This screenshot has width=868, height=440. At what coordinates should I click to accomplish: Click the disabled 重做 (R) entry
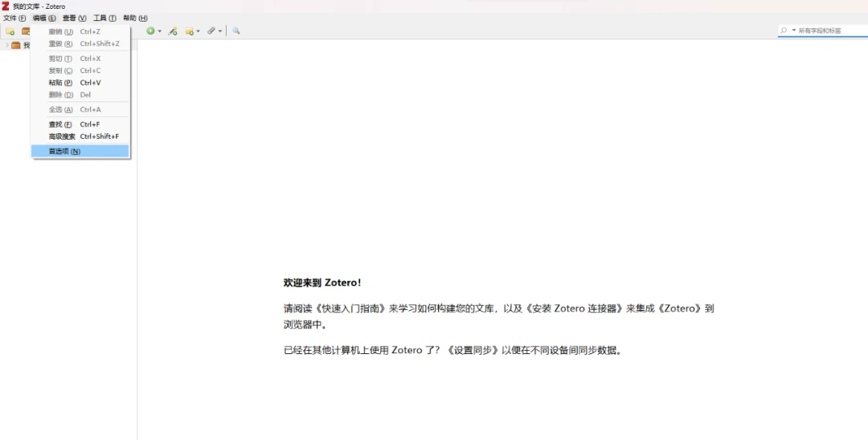[80, 43]
